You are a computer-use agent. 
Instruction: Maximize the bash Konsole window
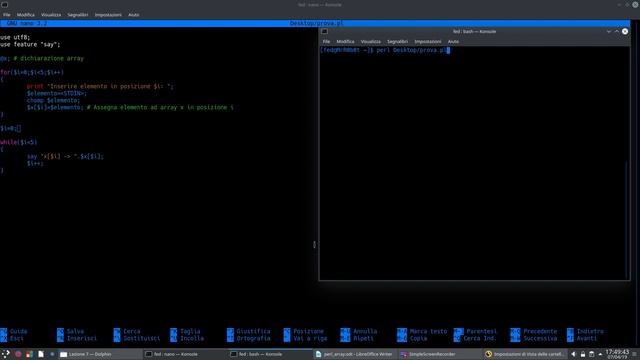[617, 31]
